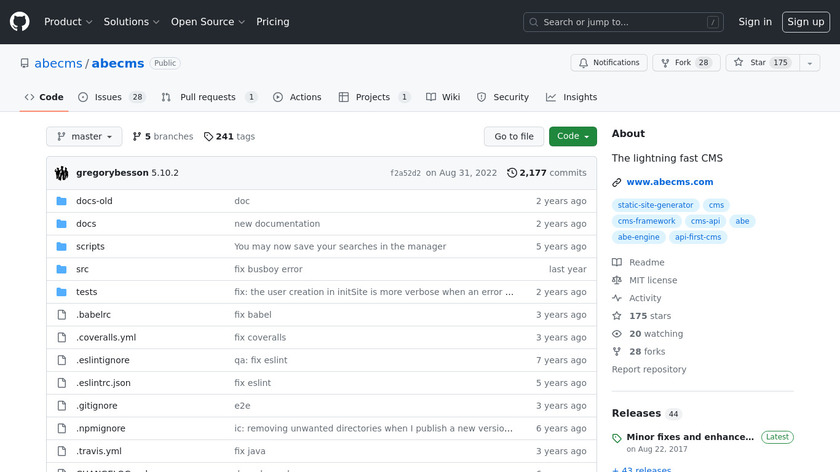Expand the green Code dropdown
Viewport: 840px width, 472px height.
(572, 137)
